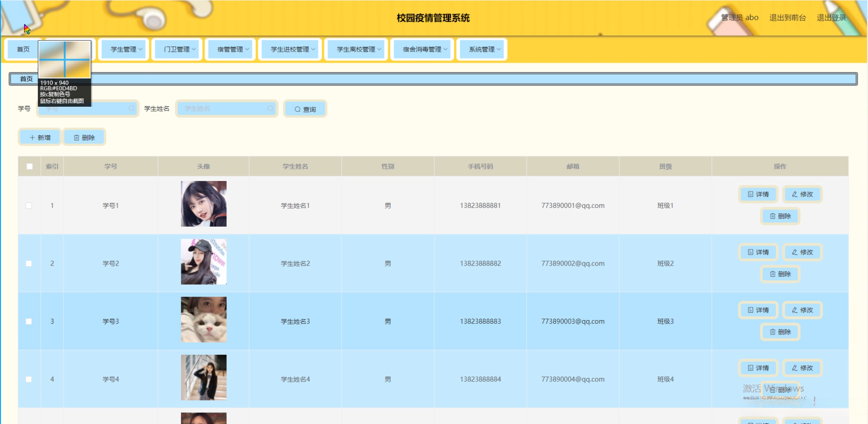Click 修改 for the 学号3 row
868x424 pixels.
point(802,310)
